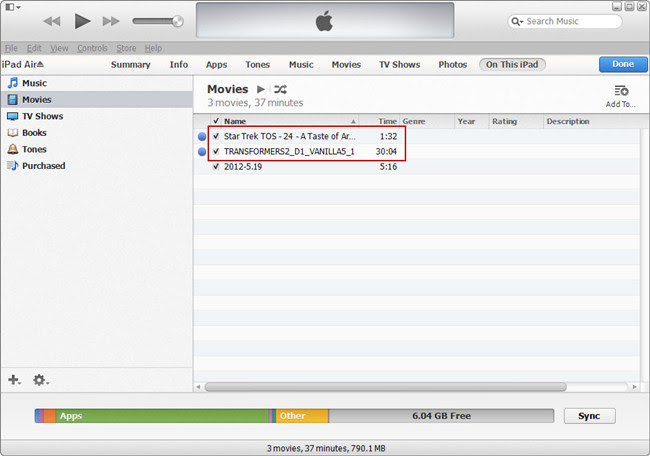Switch to the Photos tab
Image resolution: width=650 pixels, height=456 pixels.
click(x=453, y=64)
